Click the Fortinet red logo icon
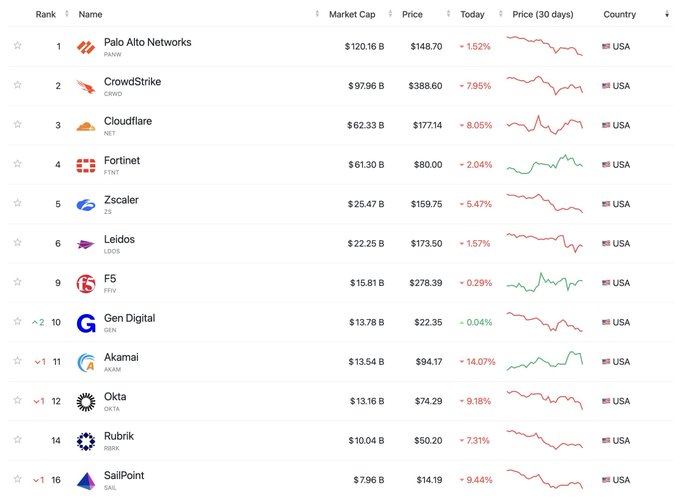This screenshot has height=498, width=680. click(x=85, y=165)
